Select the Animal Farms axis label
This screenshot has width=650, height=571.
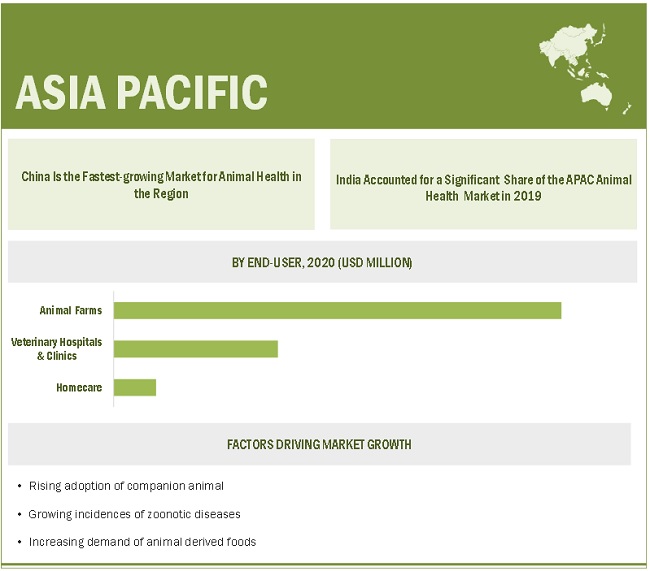(x=71, y=310)
